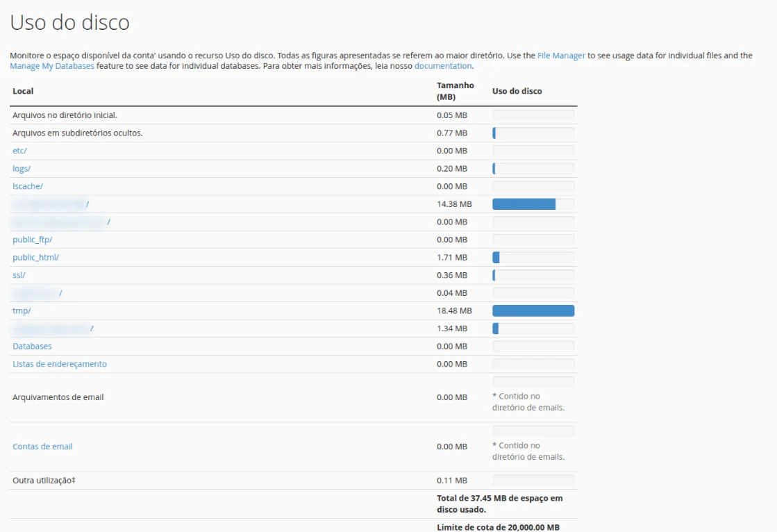Open the Contas de email link
777x532 pixels.
point(42,446)
